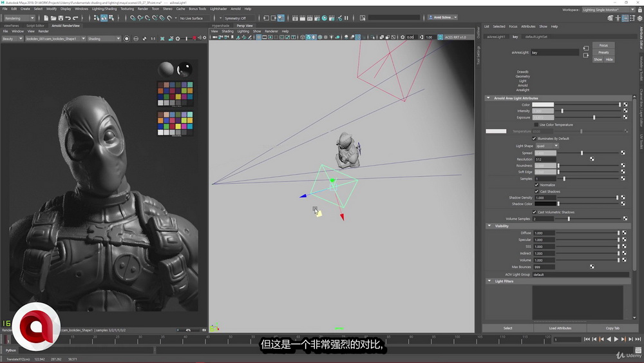Click the input connection icon beside the aiAreaLight name
Screen dimensions: 644x363
pyautogui.click(x=586, y=48)
